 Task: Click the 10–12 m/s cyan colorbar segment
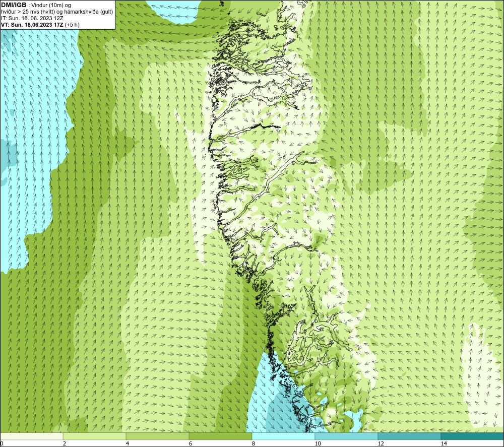347,436
